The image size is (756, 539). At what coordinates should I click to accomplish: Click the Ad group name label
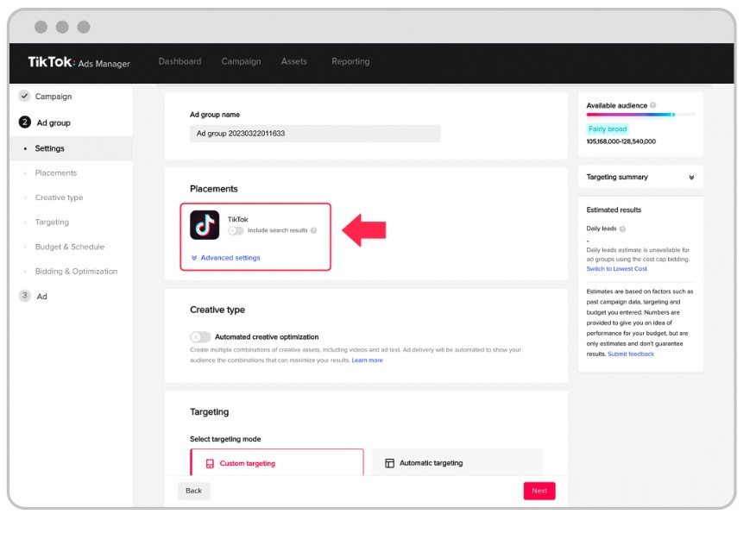click(215, 115)
